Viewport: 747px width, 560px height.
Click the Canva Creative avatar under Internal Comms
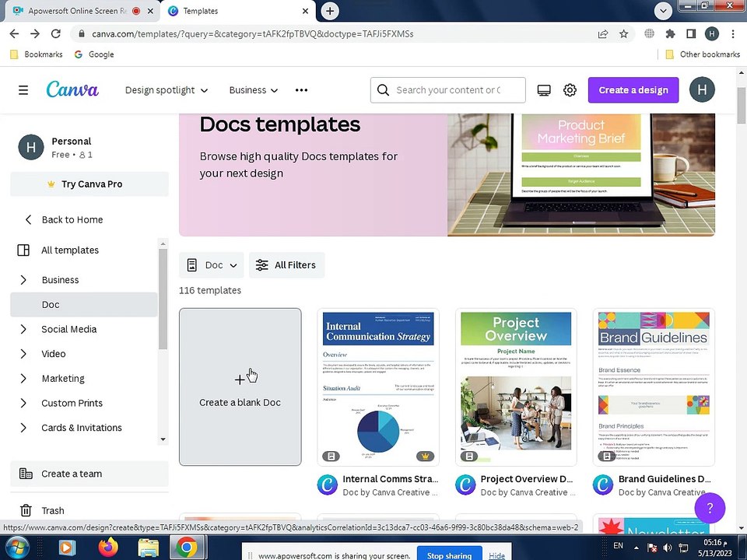[x=328, y=485]
